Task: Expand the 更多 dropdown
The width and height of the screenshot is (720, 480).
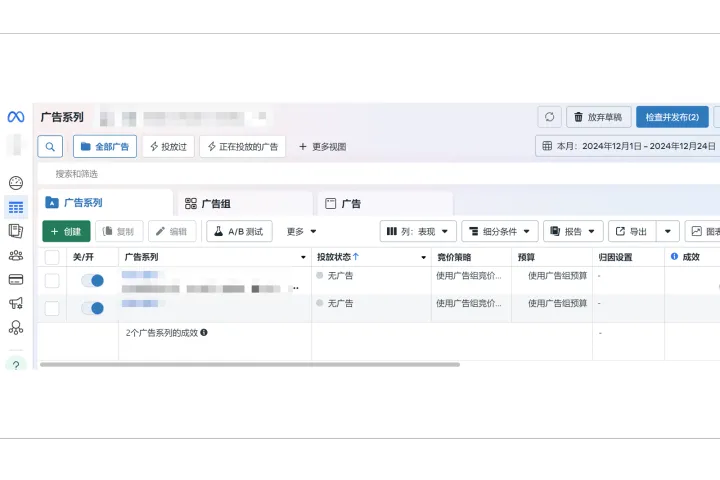Action: 301,231
